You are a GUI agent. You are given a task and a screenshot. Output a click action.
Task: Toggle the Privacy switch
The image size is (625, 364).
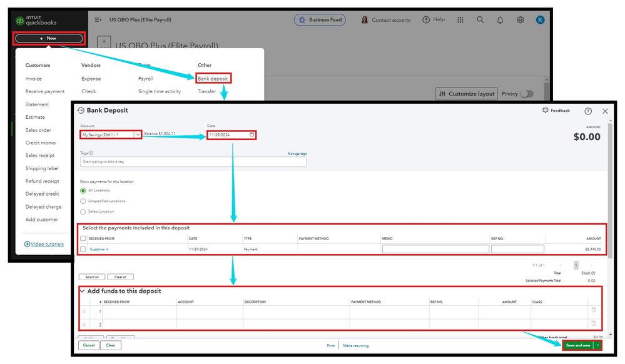coord(527,94)
